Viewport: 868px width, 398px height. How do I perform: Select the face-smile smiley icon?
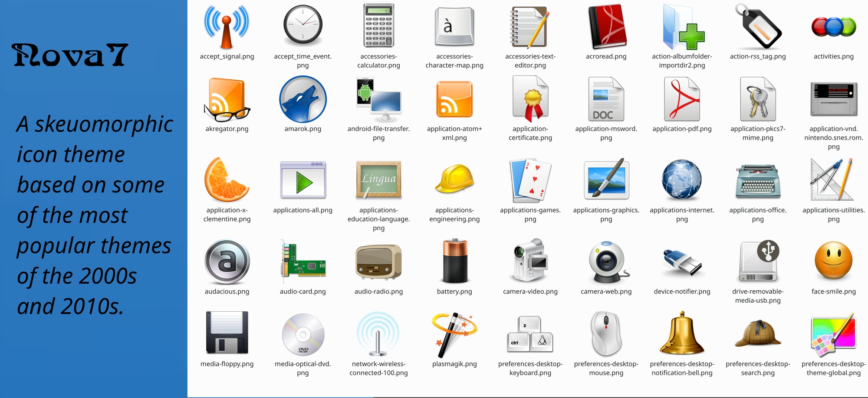coord(833,261)
